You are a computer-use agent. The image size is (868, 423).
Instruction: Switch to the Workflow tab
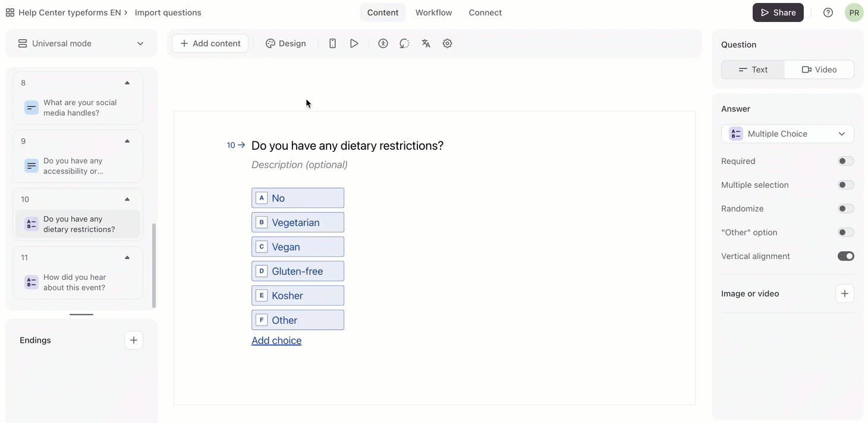[433, 12]
